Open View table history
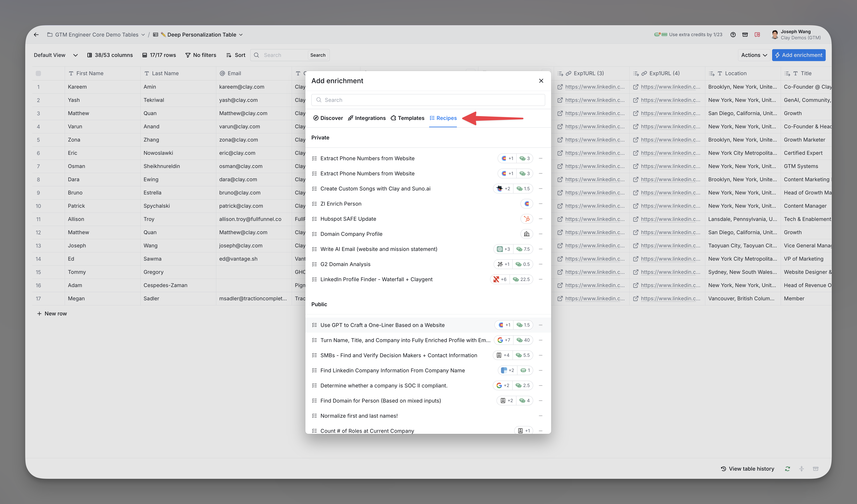The height and width of the screenshot is (504, 857). coord(747,469)
